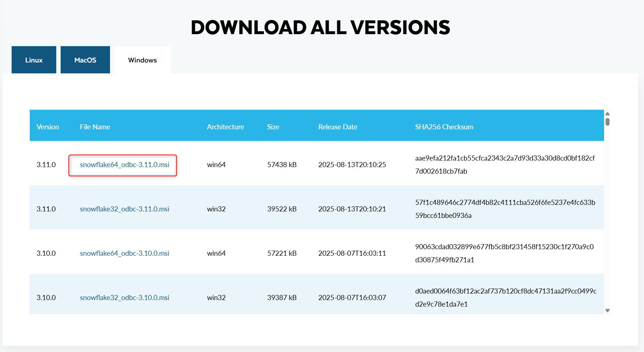Click release date 2025-08-07T16:03:07
Viewport: 644px width, 352px height.
coord(352,298)
